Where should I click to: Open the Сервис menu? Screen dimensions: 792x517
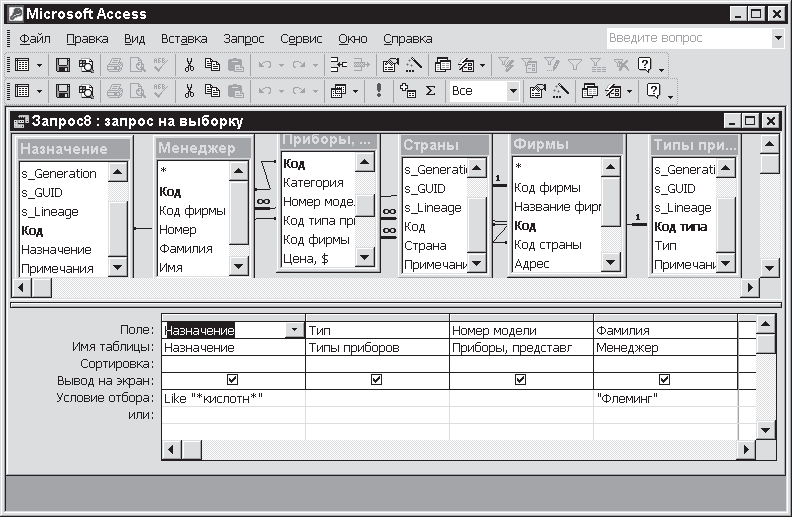click(x=301, y=39)
